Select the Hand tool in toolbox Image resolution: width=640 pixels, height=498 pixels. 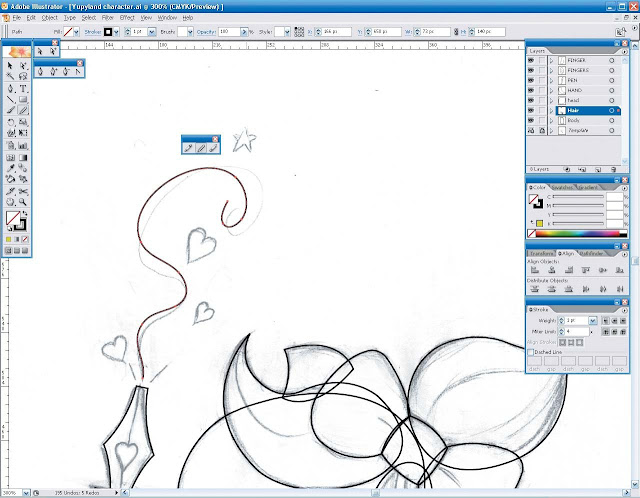[11, 202]
